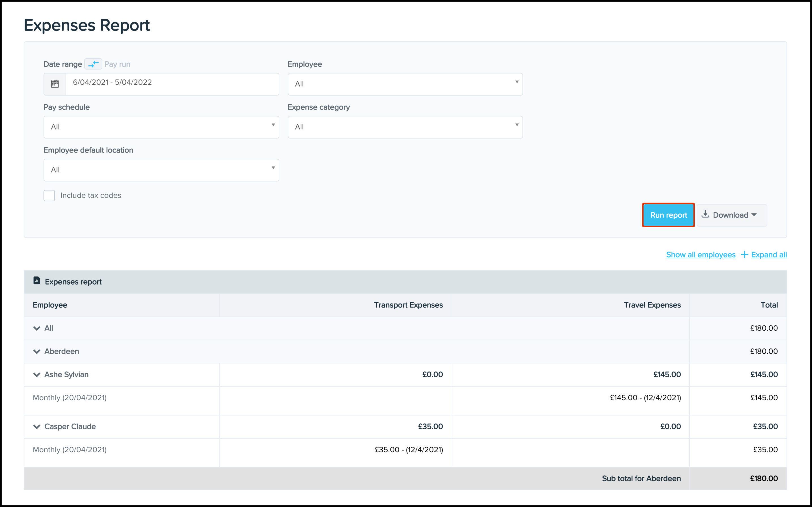Collapse the All row chevron
The width and height of the screenshot is (812, 507).
pos(36,328)
